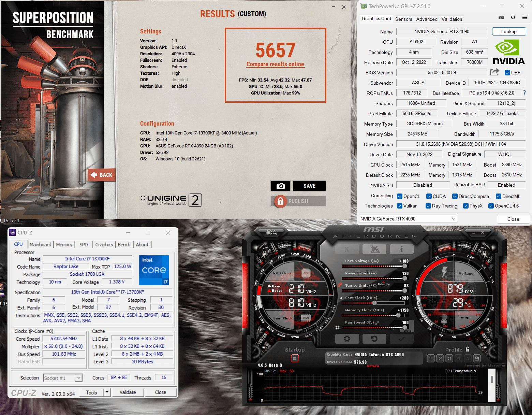Open Afterburner settings gear button
532x415 pixels.
point(347,339)
